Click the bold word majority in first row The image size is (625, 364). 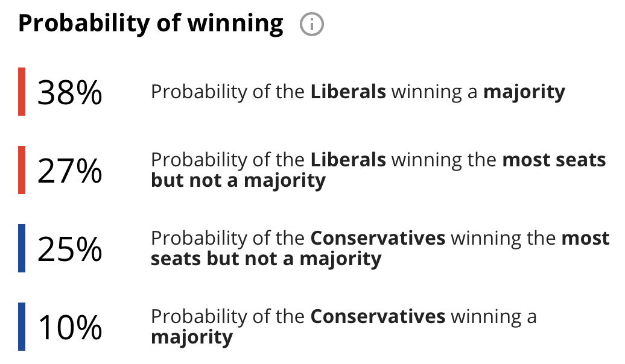[x=524, y=93]
